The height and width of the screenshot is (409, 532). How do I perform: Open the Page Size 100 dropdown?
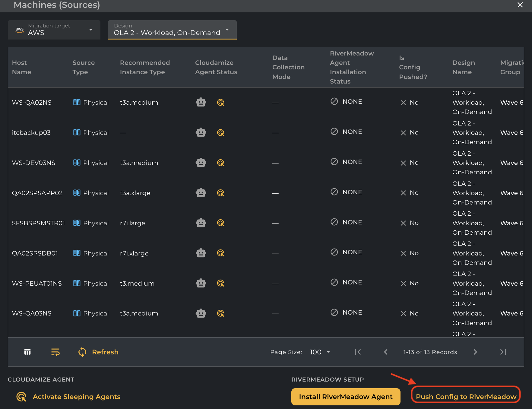click(320, 352)
